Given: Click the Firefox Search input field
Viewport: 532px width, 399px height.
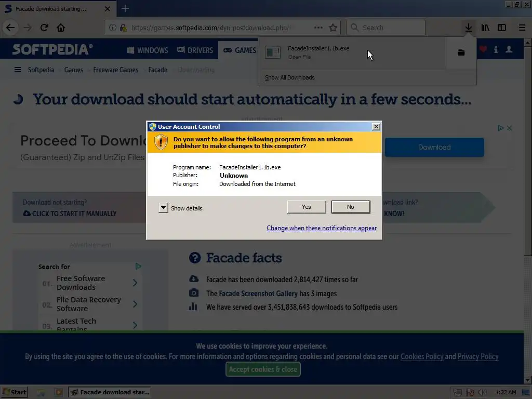Looking at the screenshot, I should click(386, 28).
